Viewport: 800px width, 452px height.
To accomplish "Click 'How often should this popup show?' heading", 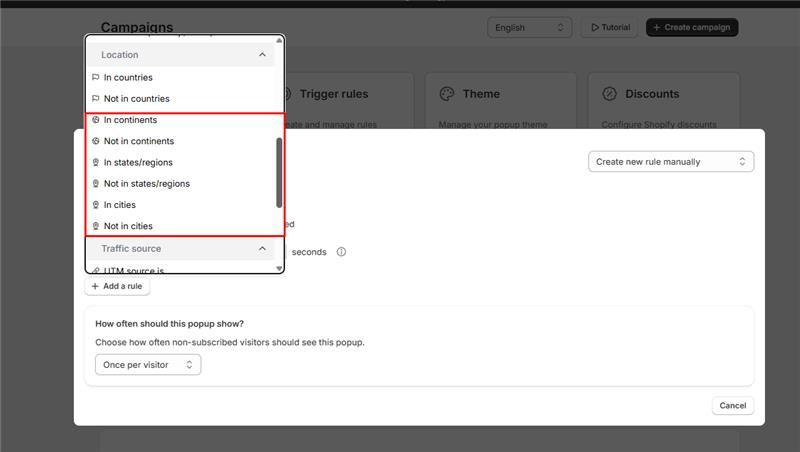I will click(x=169, y=324).
